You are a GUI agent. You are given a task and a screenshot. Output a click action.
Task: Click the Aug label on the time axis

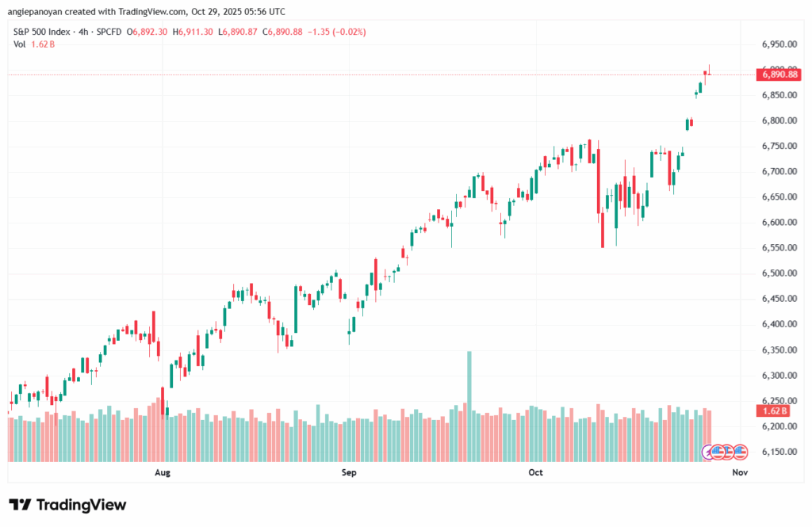point(163,473)
